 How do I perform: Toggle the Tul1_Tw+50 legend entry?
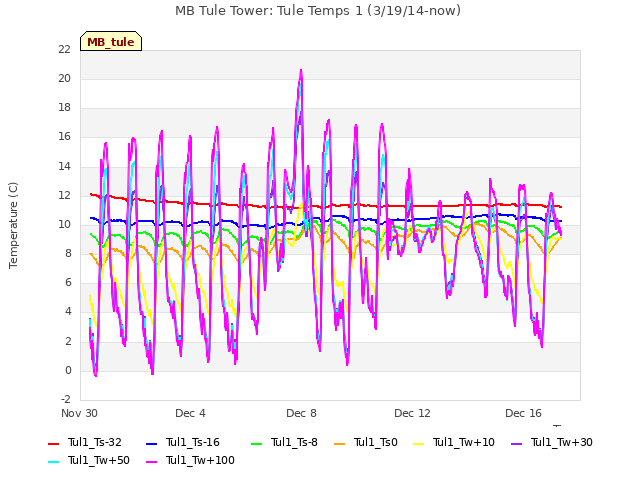coord(89,460)
